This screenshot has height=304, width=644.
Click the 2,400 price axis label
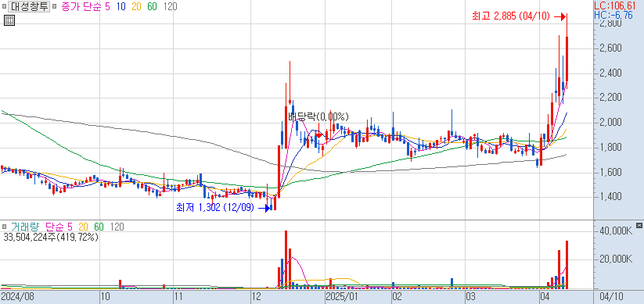610,73
